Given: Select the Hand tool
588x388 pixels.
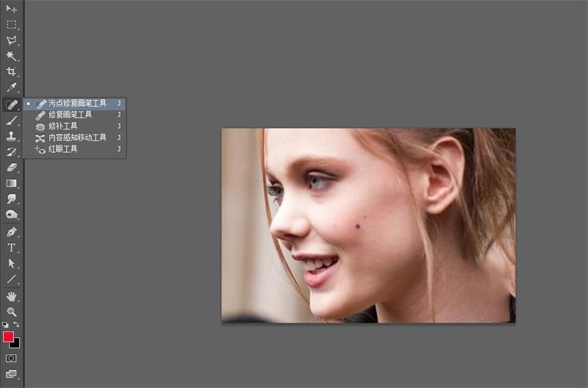Looking at the screenshot, I should coord(11,296).
